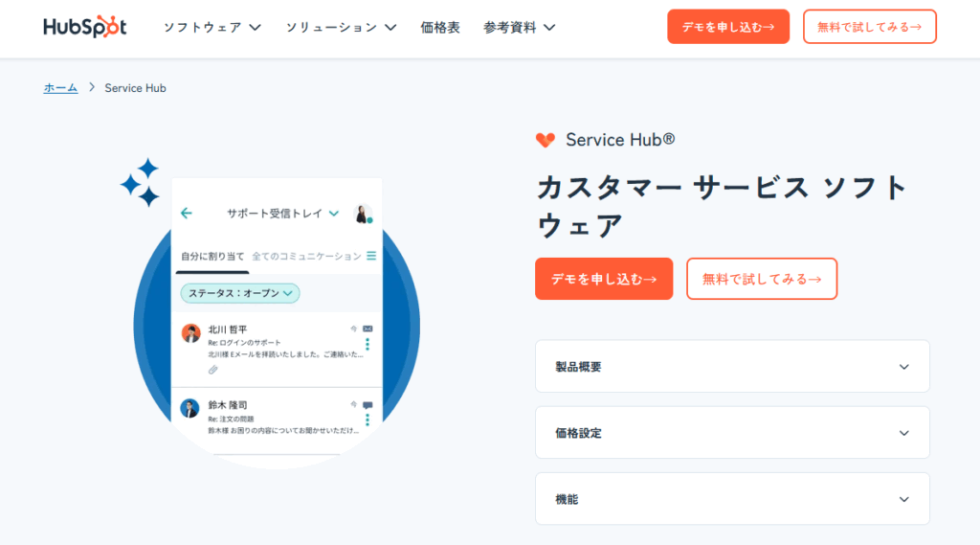Go to 価格表 page
980x545 pixels.
click(x=440, y=28)
